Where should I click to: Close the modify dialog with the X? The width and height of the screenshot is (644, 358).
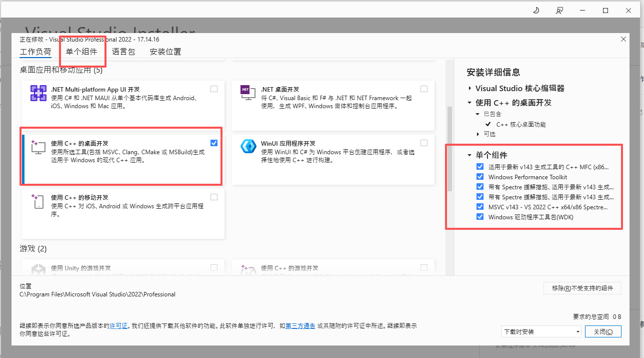[x=623, y=39]
